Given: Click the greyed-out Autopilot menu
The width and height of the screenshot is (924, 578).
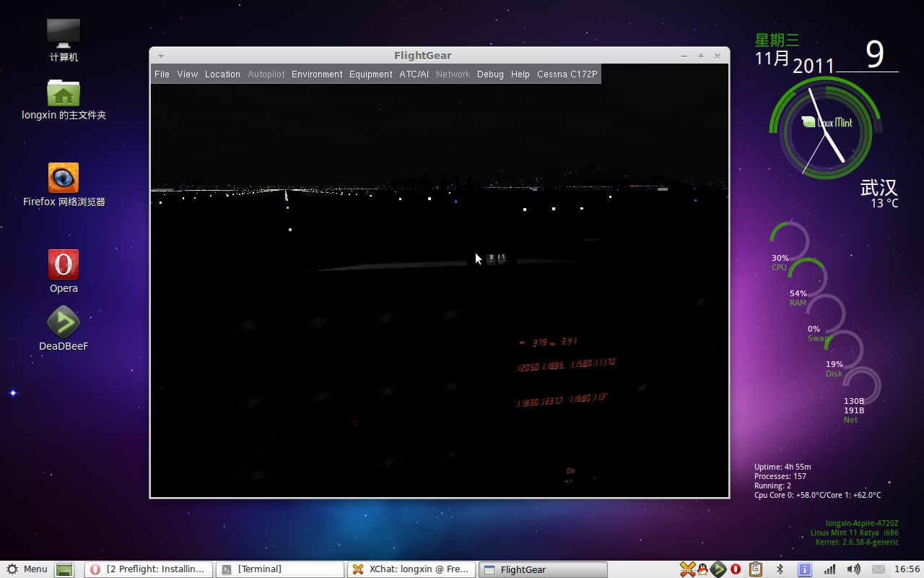Looking at the screenshot, I should (266, 74).
